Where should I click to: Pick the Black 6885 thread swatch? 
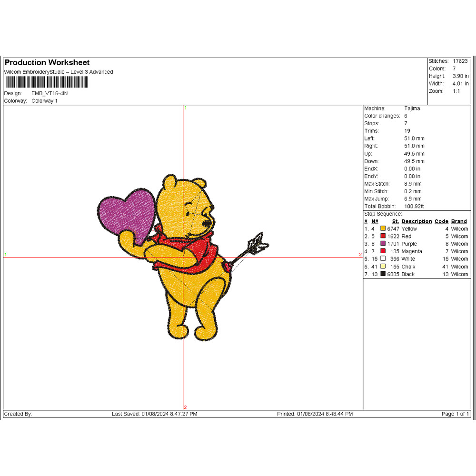[383, 274]
